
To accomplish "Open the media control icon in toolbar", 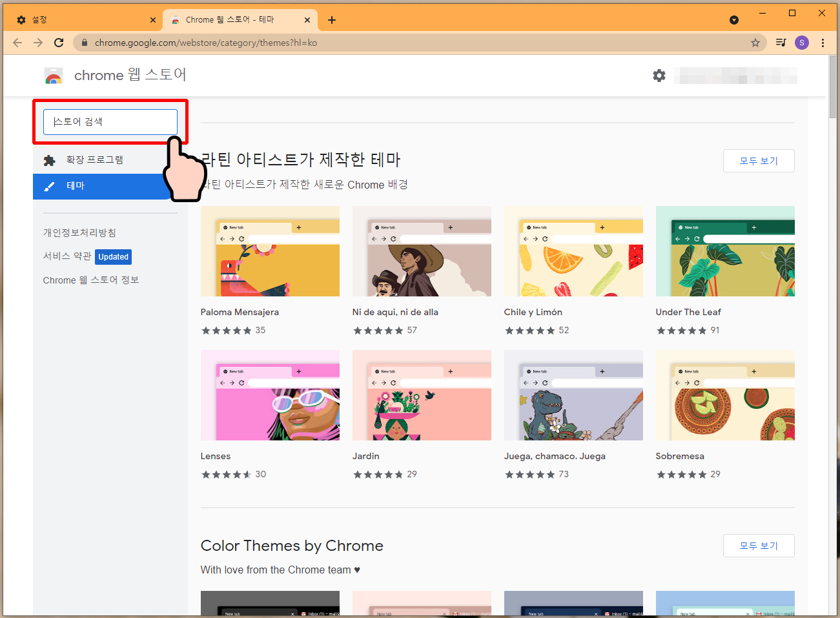I will pyautogui.click(x=781, y=43).
